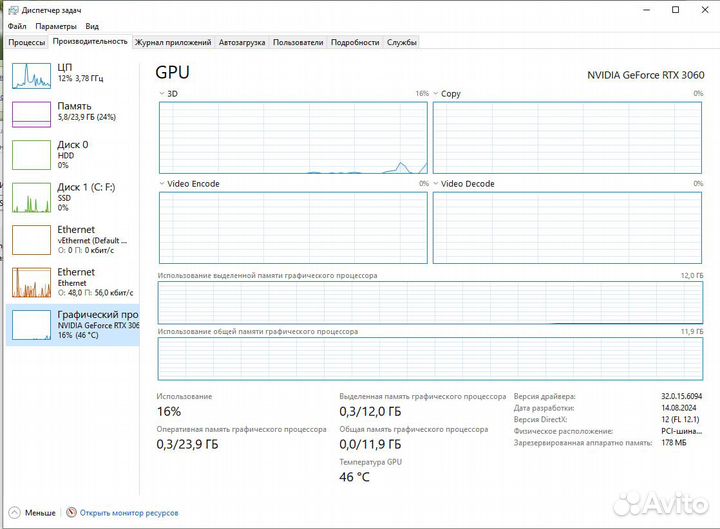Click the Task Manager title bar icon
720x529 pixels.
tap(13, 10)
